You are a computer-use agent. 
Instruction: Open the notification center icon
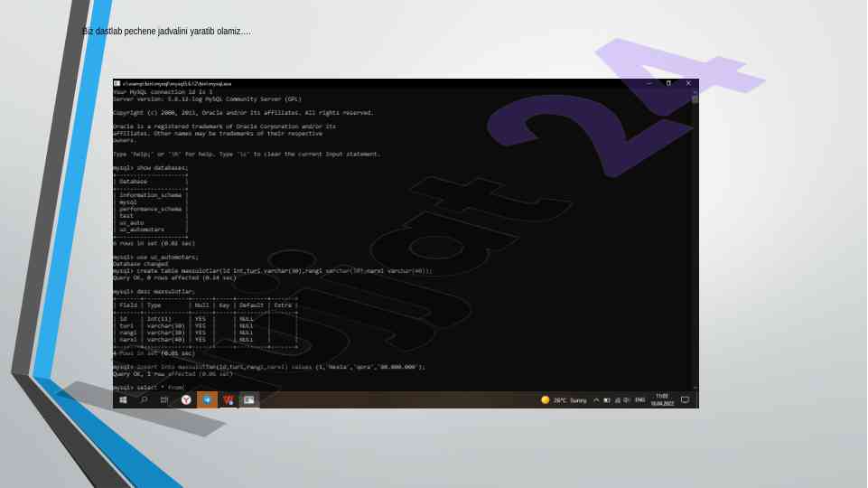(685, 399)
